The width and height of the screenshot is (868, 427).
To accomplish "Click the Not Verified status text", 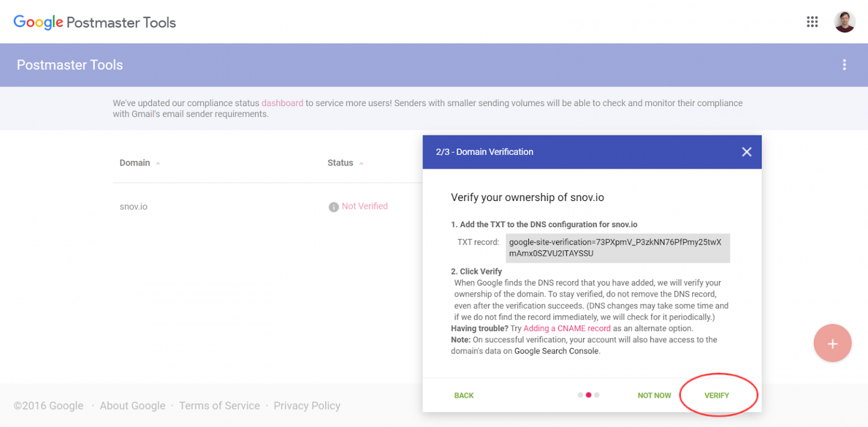I will 364,206.
